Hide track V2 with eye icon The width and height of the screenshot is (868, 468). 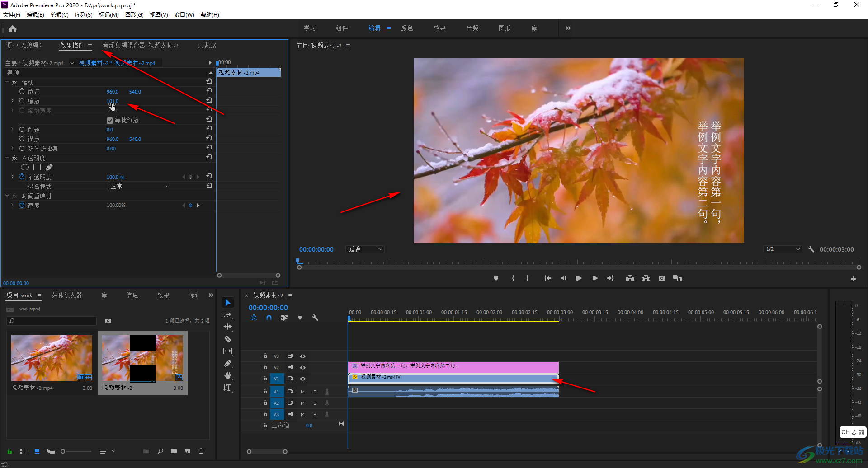[x=302, y=367]
